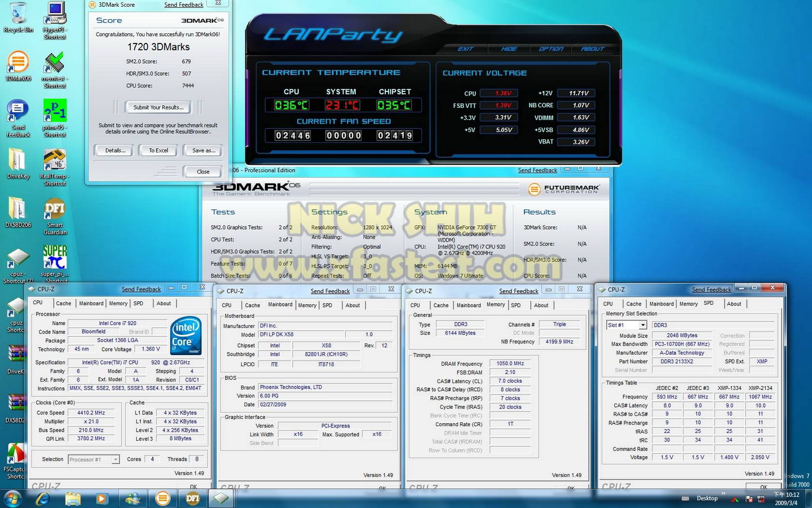Click Send Feedback link in 3DMark Score dialog

184,5
